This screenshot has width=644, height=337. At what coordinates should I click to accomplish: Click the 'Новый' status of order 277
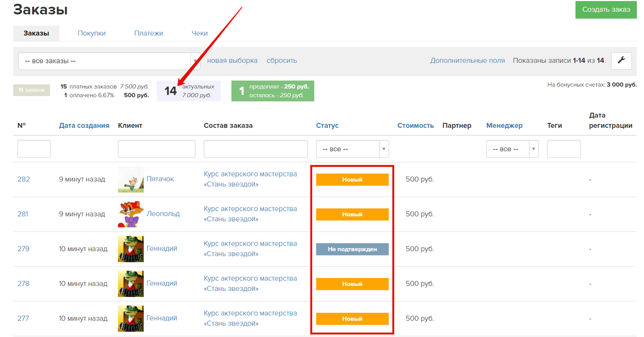[x=352, y=319]
